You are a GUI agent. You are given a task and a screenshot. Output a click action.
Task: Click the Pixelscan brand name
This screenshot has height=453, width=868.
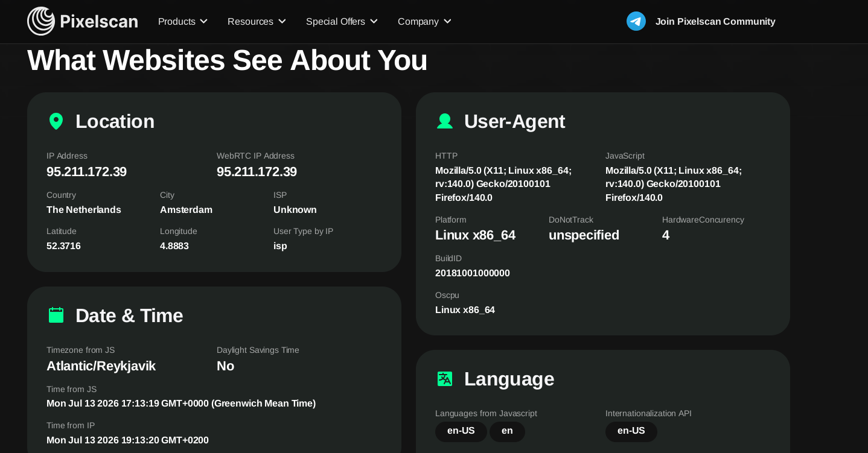(x=99, y=22)
